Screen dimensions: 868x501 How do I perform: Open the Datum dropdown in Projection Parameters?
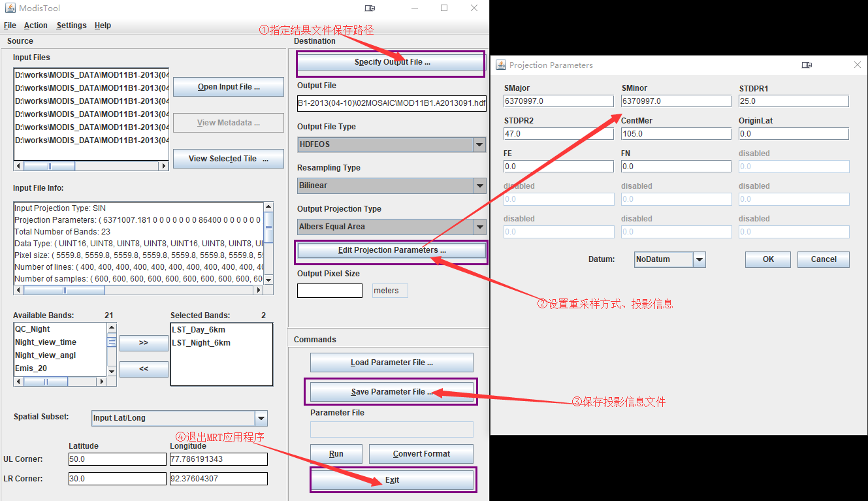pyautogui.click(x=699, y=259)
